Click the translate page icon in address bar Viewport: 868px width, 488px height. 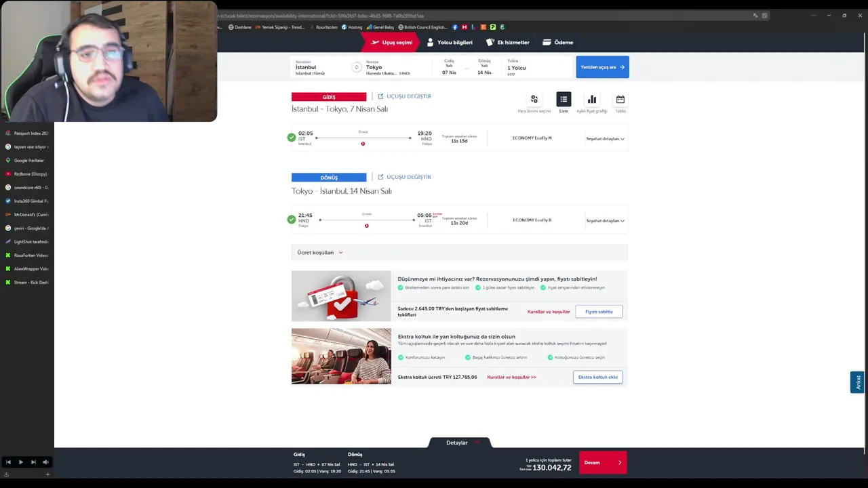tap(755, 16)
